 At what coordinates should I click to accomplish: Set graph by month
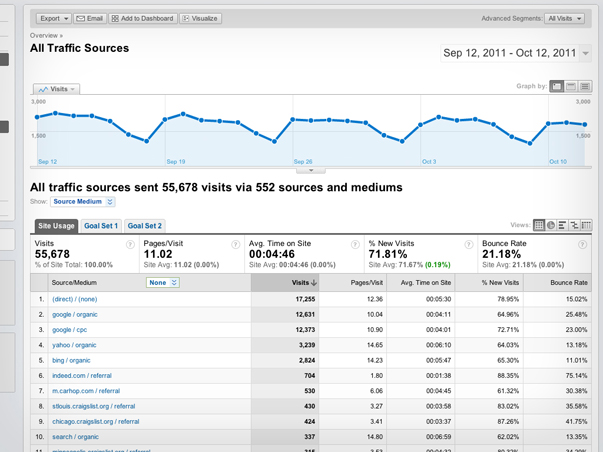(x=585, y=86)
